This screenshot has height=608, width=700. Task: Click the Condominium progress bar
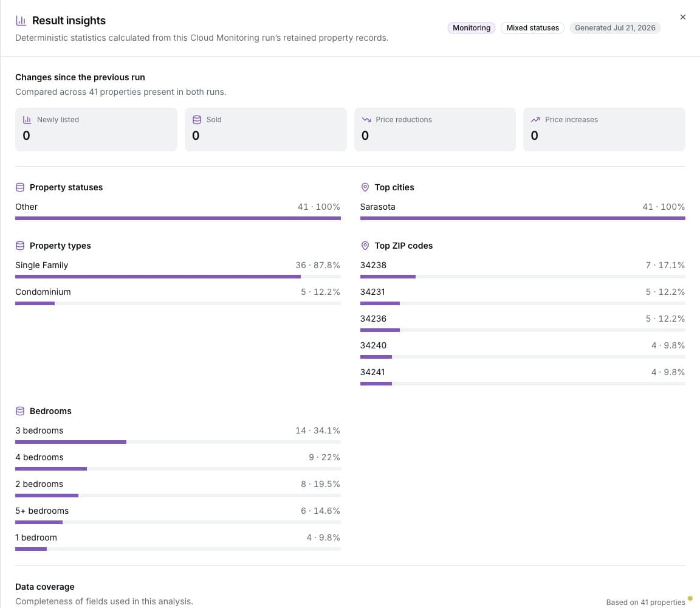pos(177,303)
